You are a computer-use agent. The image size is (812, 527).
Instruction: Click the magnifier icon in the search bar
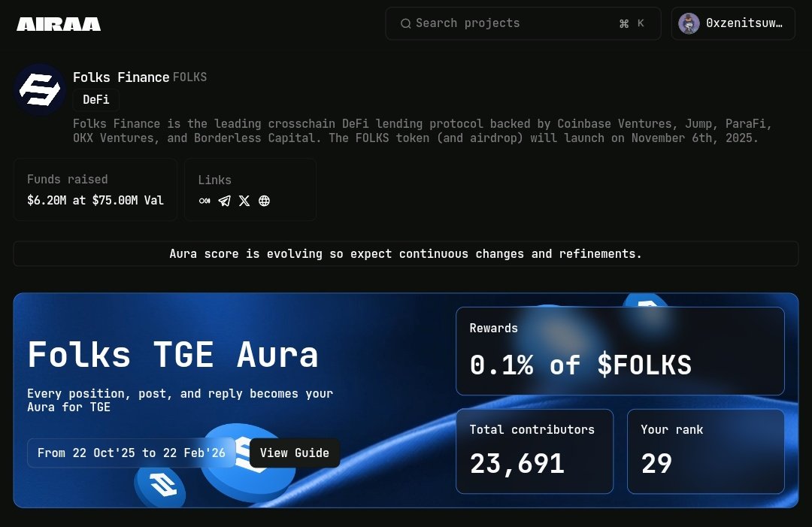(406, 23)
